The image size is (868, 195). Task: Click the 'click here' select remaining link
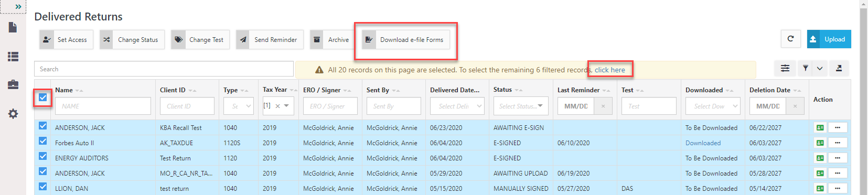[609, 70]
